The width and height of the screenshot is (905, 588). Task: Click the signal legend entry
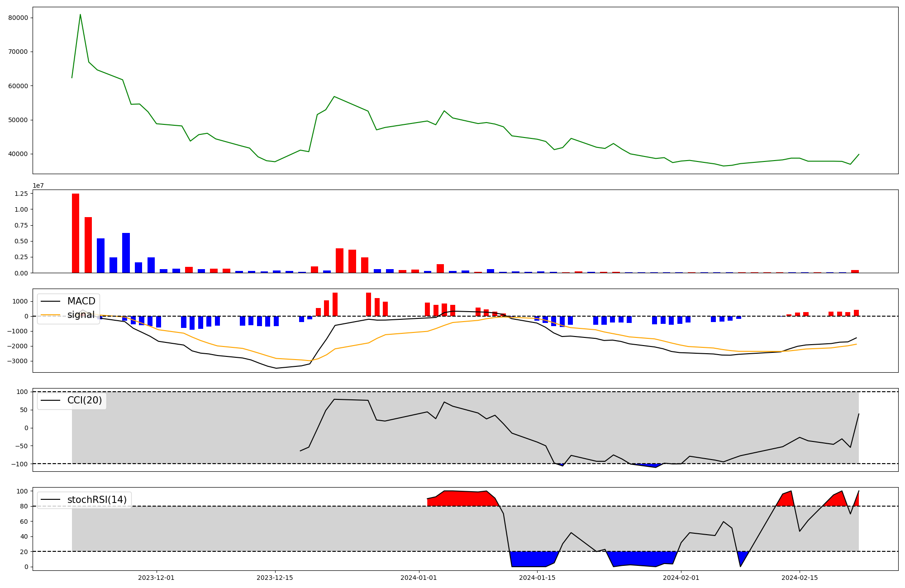click(x=81, y=315)
